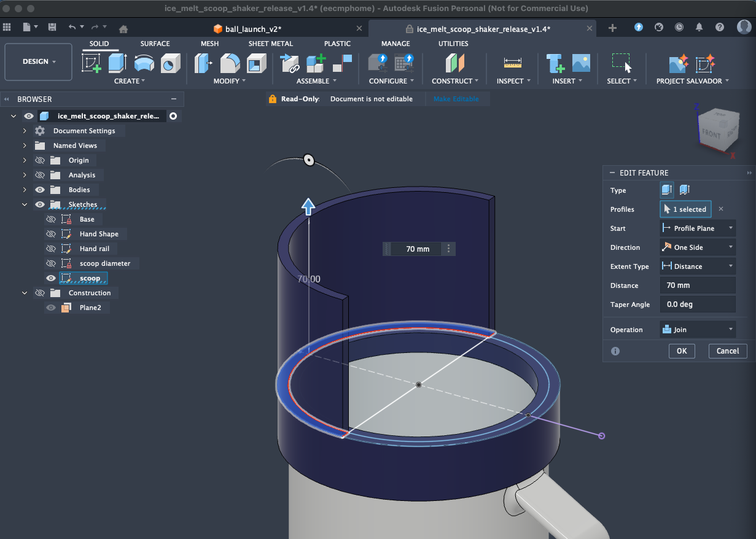Click the Insert Canvas image icon
Screen dimensions: 756x539
[581, 63]
